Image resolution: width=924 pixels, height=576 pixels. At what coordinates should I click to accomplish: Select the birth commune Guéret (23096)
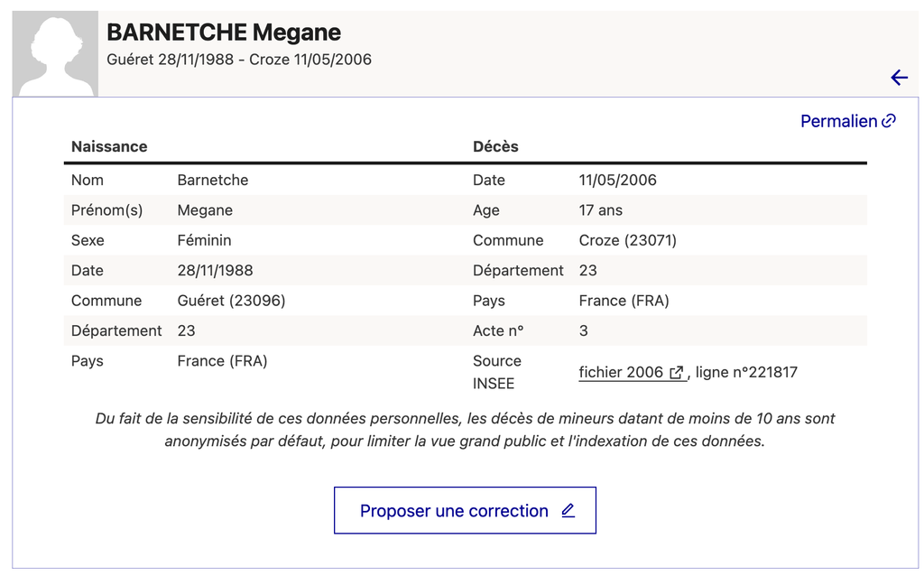coord(231,301)
